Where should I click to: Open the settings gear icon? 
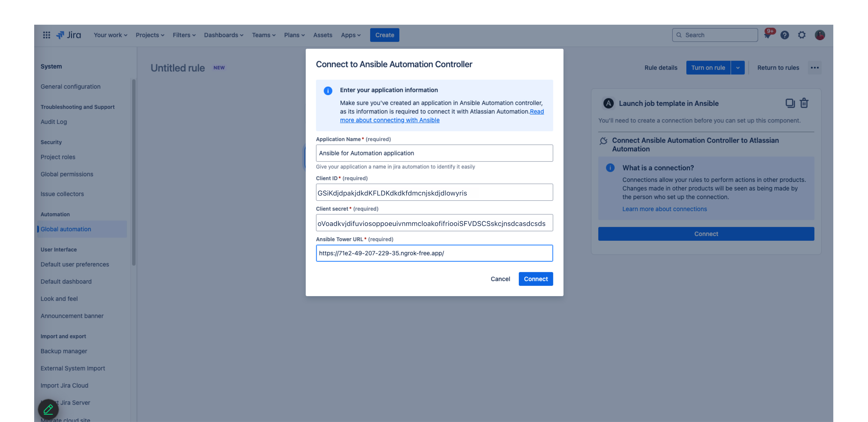point(801,35)
